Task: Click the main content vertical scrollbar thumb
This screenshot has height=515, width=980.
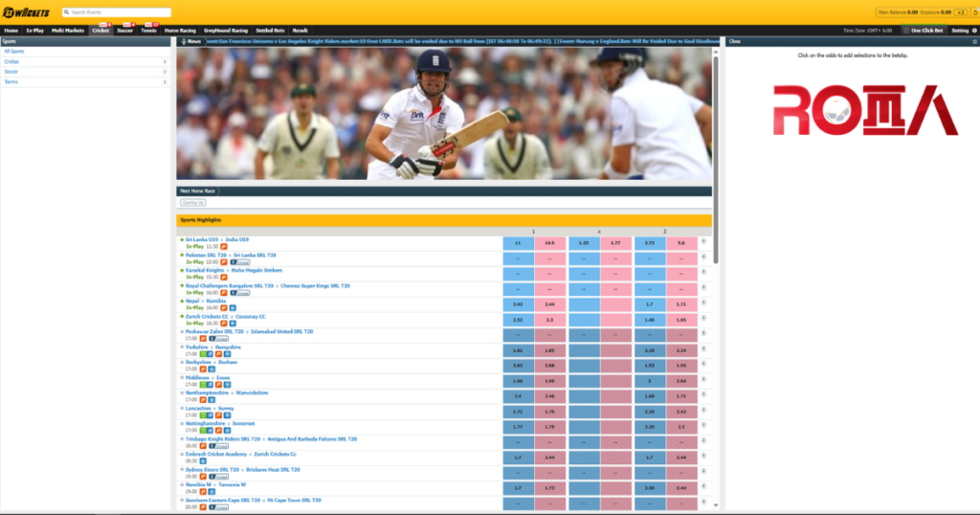Action: tap(716, 159)
